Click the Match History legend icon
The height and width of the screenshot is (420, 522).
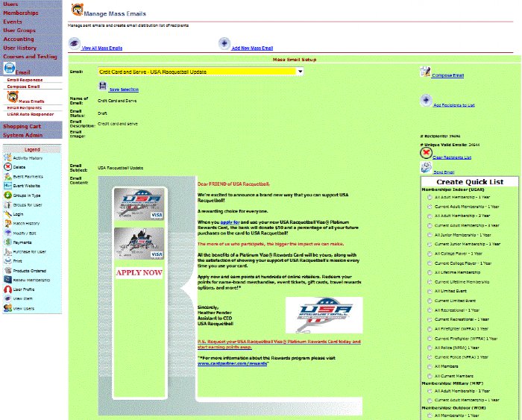[x=7, y=223]
